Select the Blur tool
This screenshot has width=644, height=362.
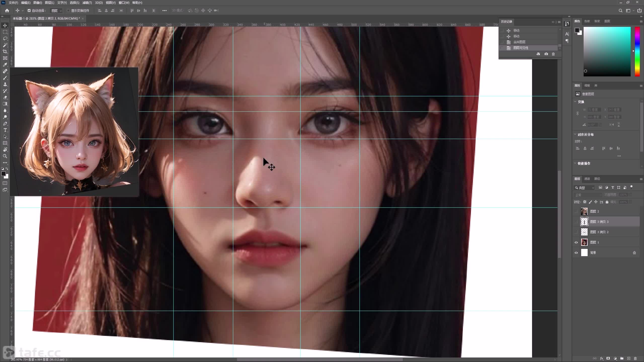[x=5, y=110]
